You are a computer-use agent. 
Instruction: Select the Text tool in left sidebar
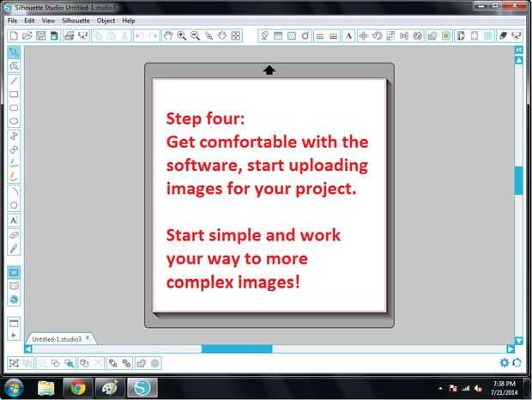click(14, 221)
